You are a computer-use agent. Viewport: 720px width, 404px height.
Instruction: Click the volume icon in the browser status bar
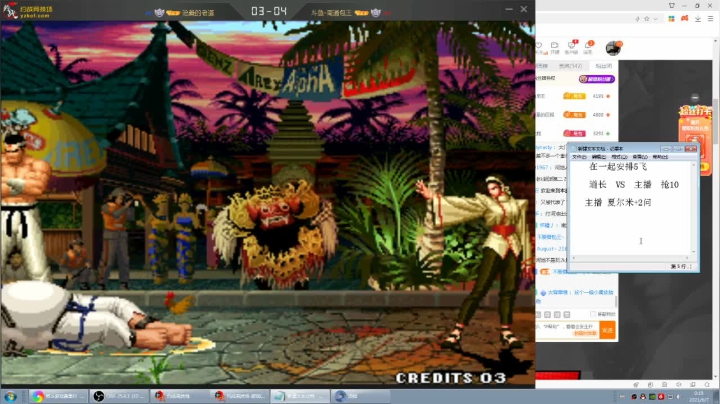pos(679,385)
